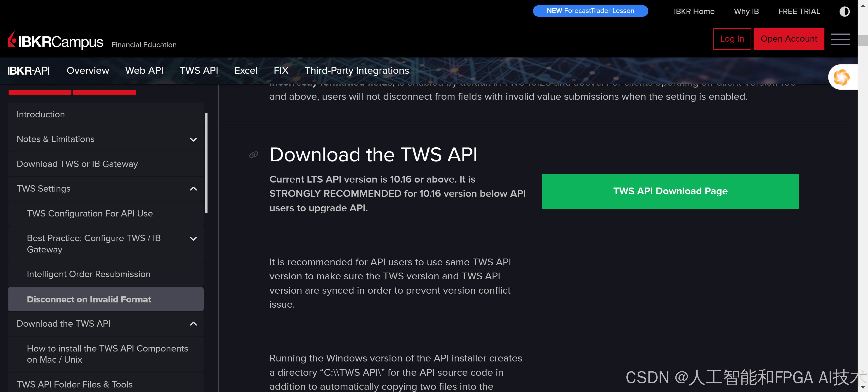Collapse the Download the TWS API sidebar chevron
This screenshot has width=868, height=392.
coord(193,324)
